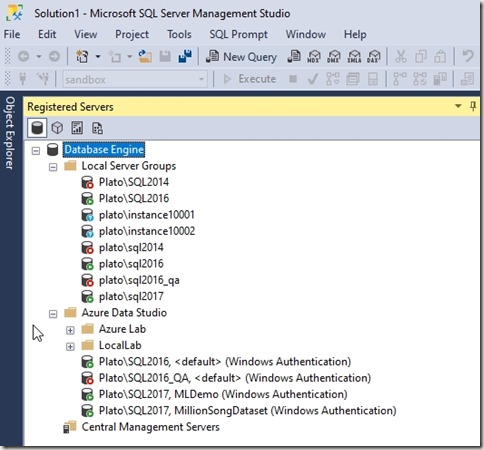Click the Save All toolbar icon
Image resolution: width=484 pixels, height=450 pixels.
185,57
